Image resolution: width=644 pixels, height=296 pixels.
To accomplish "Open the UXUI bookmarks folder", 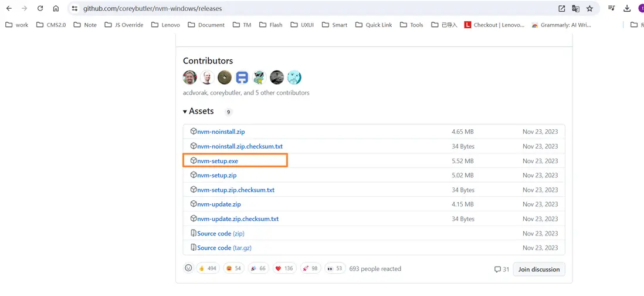I will (x=302, y=25).
